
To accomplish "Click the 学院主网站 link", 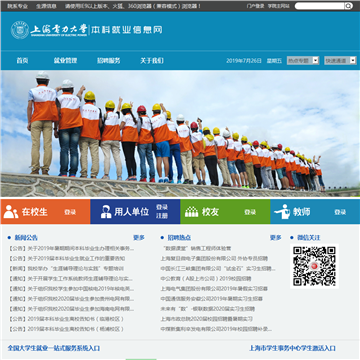I will pos(279,6).
